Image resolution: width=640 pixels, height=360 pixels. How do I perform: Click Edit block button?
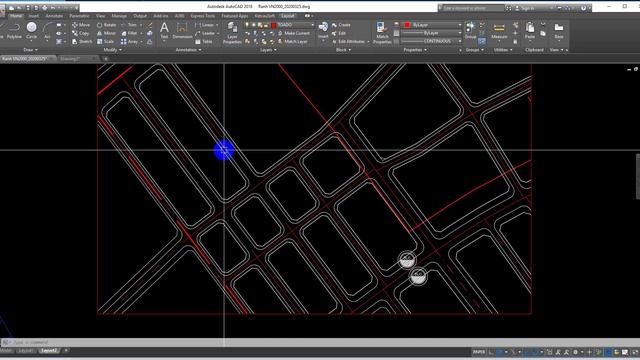click(339, 33)
